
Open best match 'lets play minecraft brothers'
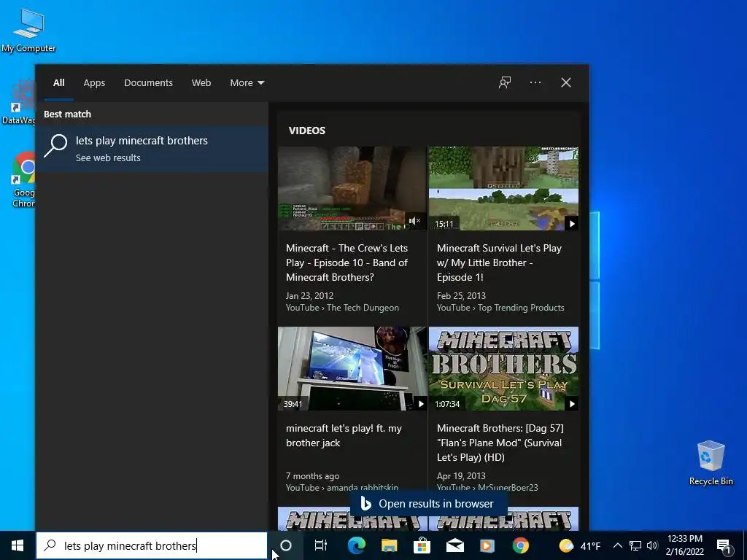[152, 149]
